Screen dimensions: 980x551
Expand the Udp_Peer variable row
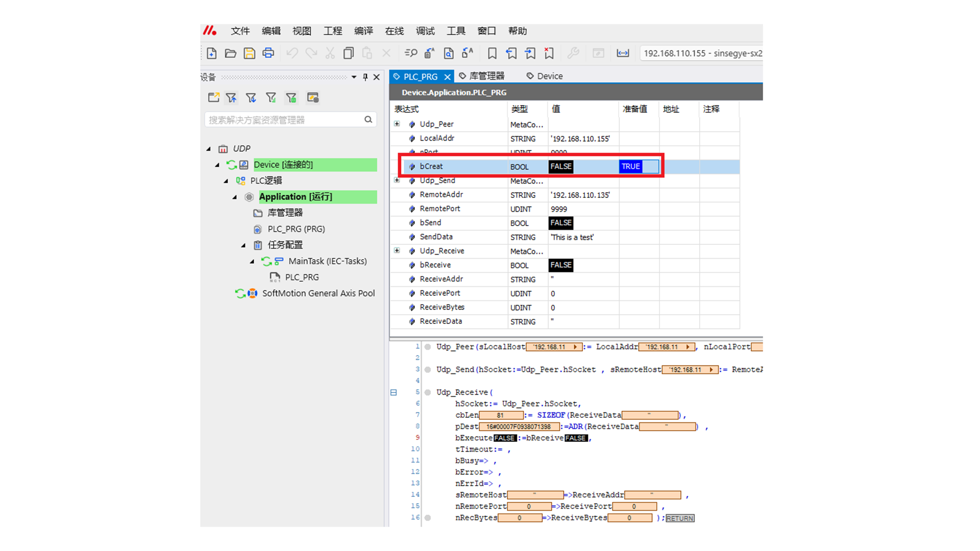click(397, 124)
